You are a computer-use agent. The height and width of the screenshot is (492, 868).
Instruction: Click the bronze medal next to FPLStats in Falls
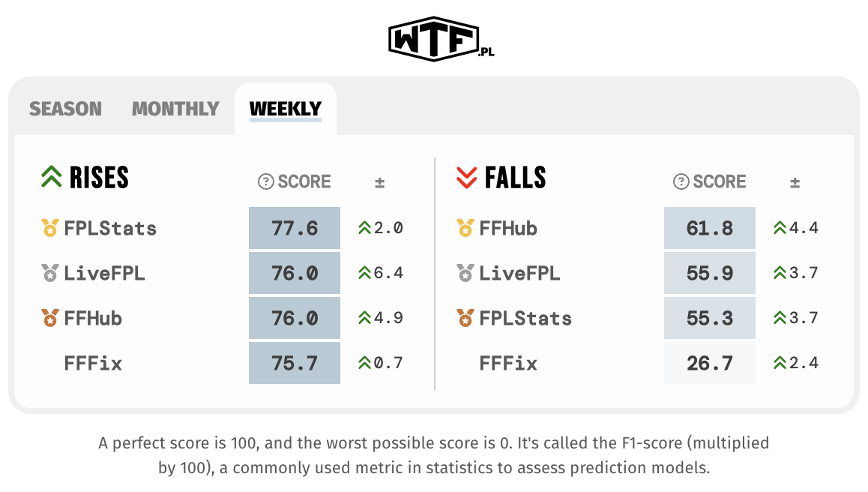[x=465, y=318]
